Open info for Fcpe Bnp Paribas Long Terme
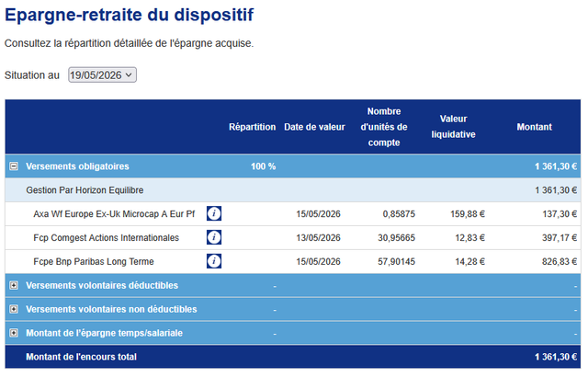588x377 pixels. pos(214,261)
